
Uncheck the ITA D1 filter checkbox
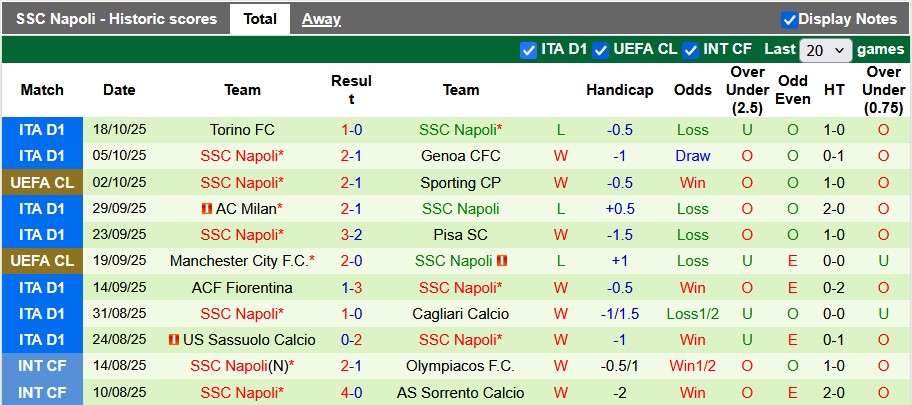tap(528, 49)
